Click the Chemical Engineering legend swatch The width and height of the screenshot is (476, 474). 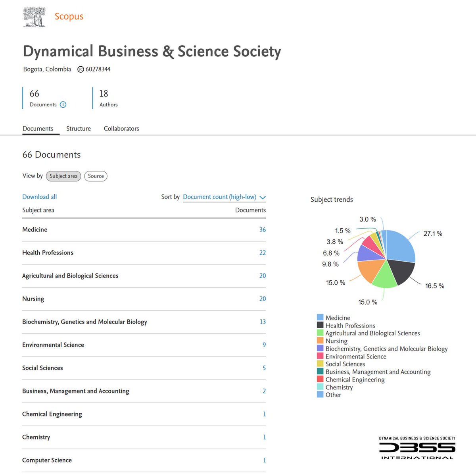(320, 379)
